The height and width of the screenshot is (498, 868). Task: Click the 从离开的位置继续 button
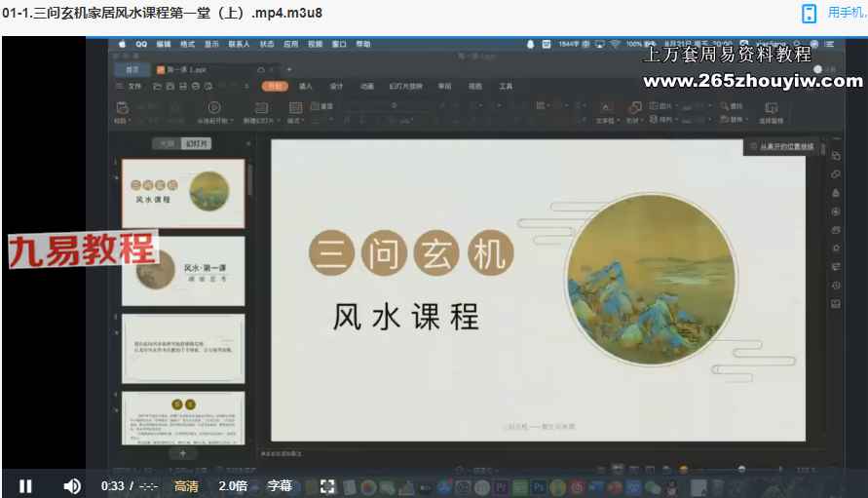tap(781, 146)
